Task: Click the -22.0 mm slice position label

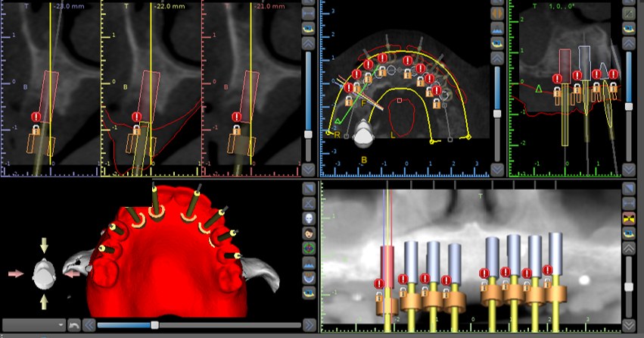Action: [169, 7]
